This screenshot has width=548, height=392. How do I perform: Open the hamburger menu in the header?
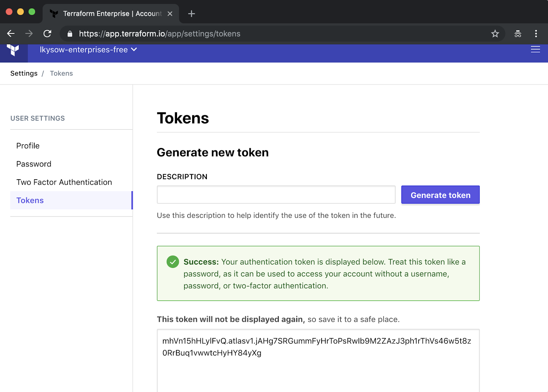coord(535,50)
